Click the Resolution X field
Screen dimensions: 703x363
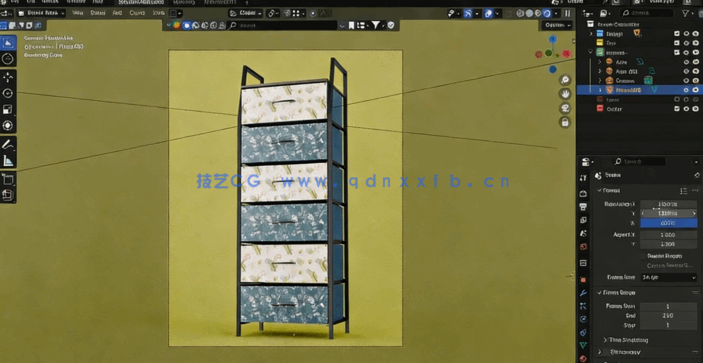pyautogui.click(x=668, y=204)
